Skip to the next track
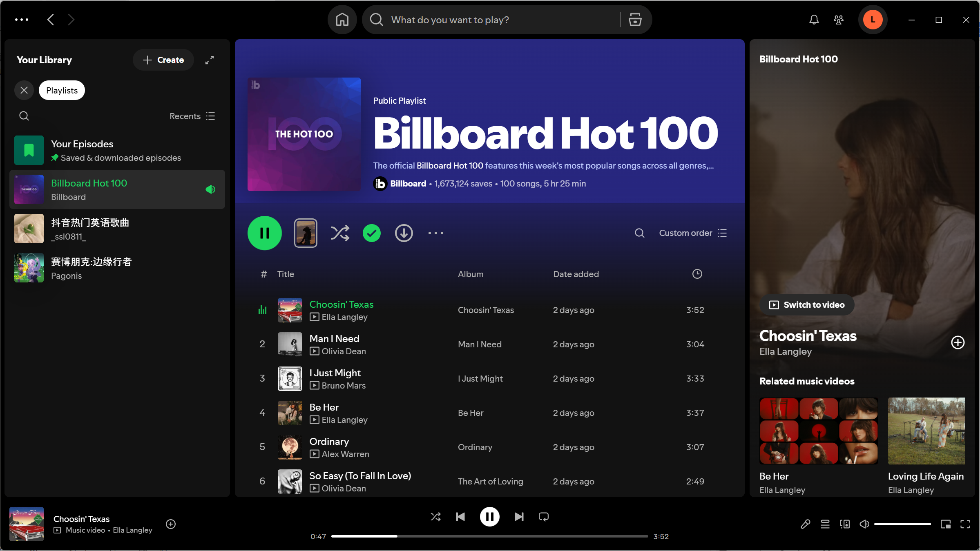The height and width of the screenshot is (551, 980). 519,517
